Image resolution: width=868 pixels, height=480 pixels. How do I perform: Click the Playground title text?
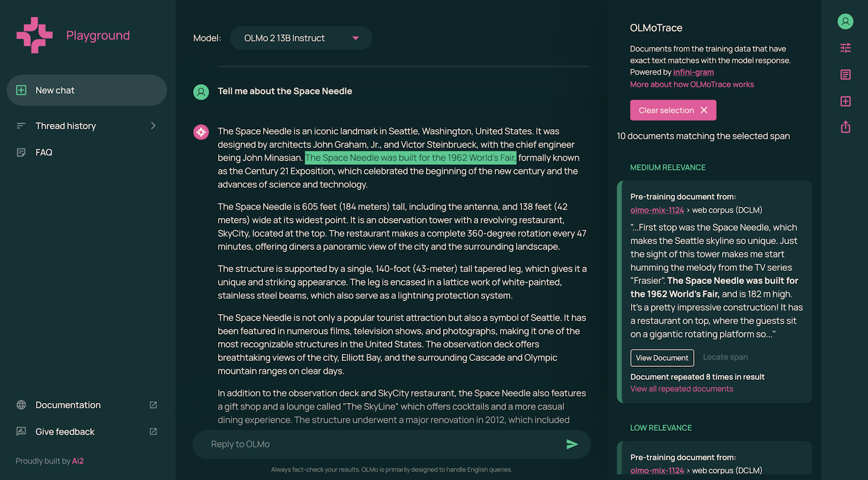[x=98, y=36]
